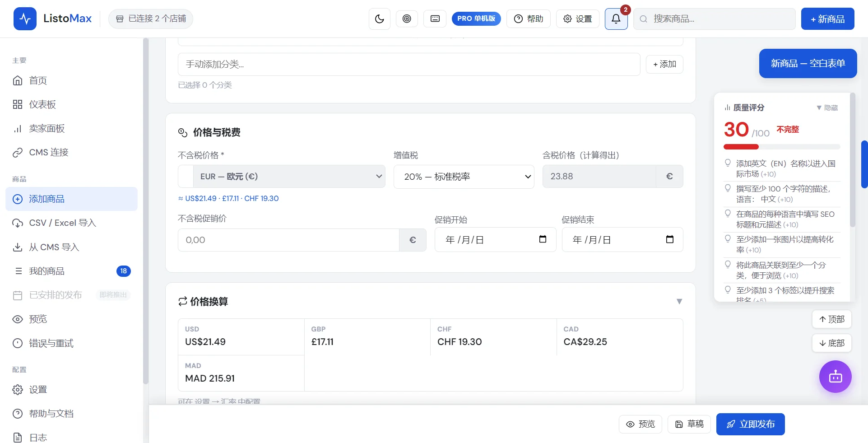Image resolution: width=868 pixels, height=443 pixels.
Task: Click the 手动添加分类 input field
Action: tap(409, 64)
